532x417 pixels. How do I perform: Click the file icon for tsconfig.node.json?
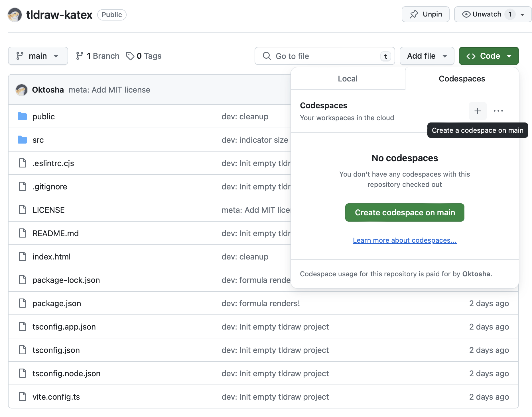23,373
